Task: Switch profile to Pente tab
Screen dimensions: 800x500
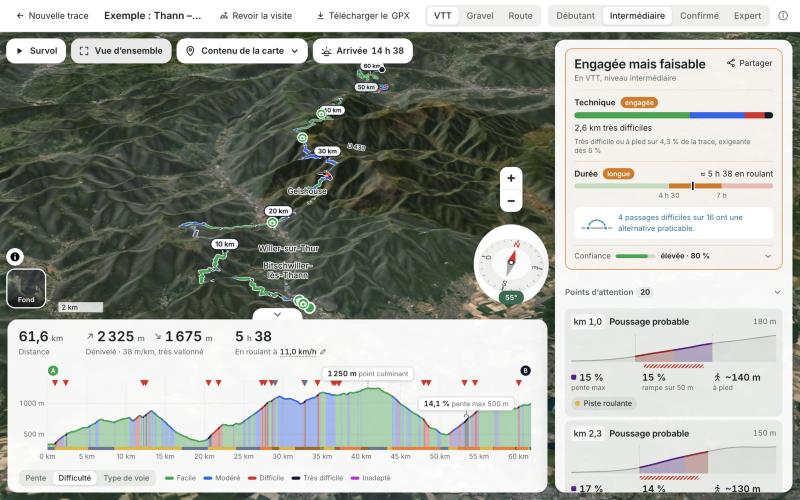Action: click(x=36, y=478)
